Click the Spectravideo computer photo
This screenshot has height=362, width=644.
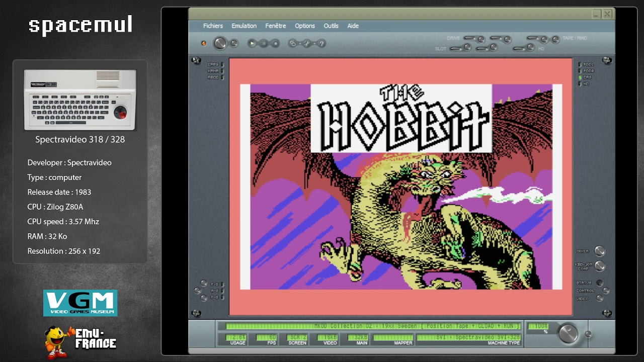tap(80, 100)
